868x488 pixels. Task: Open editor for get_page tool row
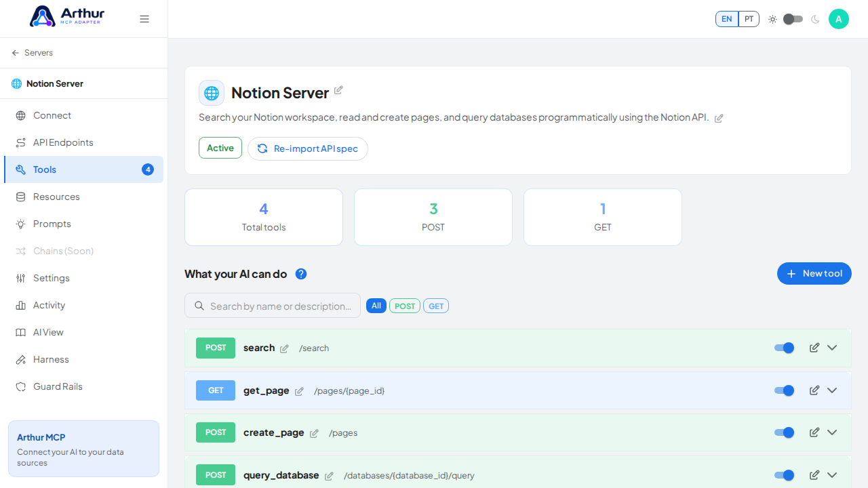[814, 390]
